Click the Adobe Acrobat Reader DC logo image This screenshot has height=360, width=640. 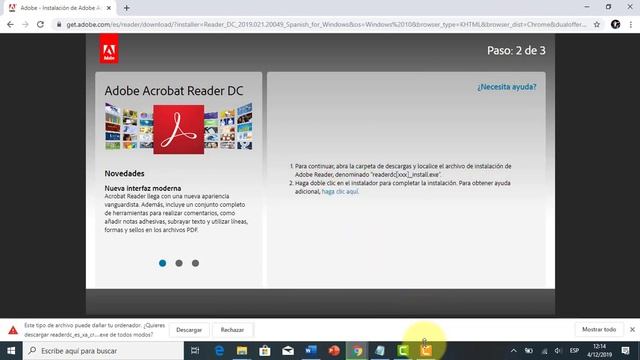[179, 129]
